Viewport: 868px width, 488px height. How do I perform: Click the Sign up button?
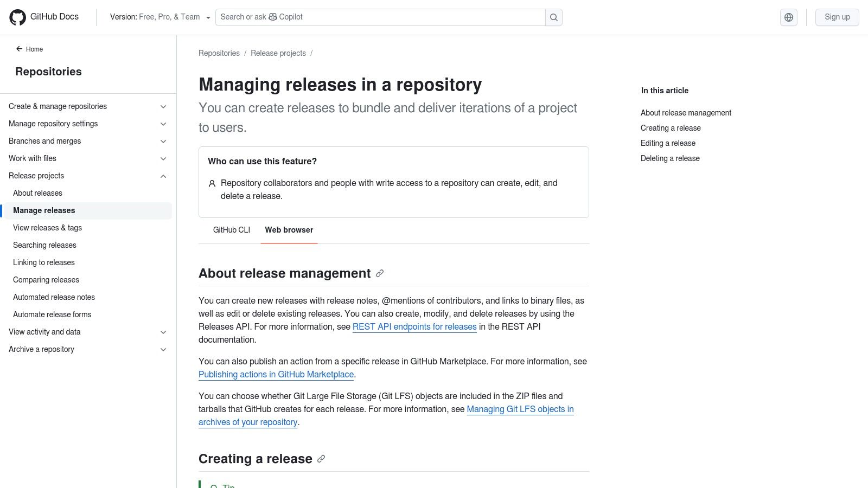pyautogui.click(x=837, y=17)
